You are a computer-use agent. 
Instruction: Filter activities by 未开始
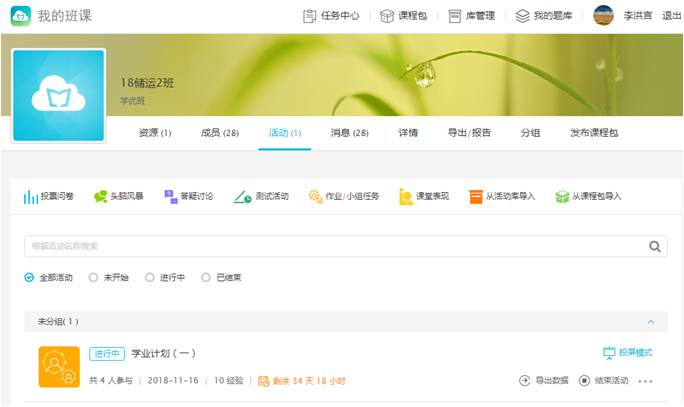click(94, 278)
